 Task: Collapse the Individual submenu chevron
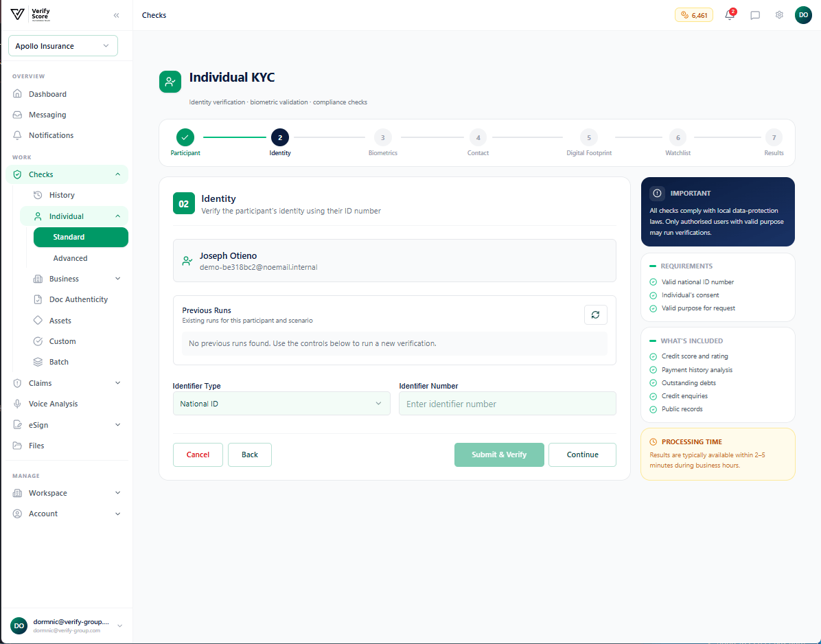(118, 216)
